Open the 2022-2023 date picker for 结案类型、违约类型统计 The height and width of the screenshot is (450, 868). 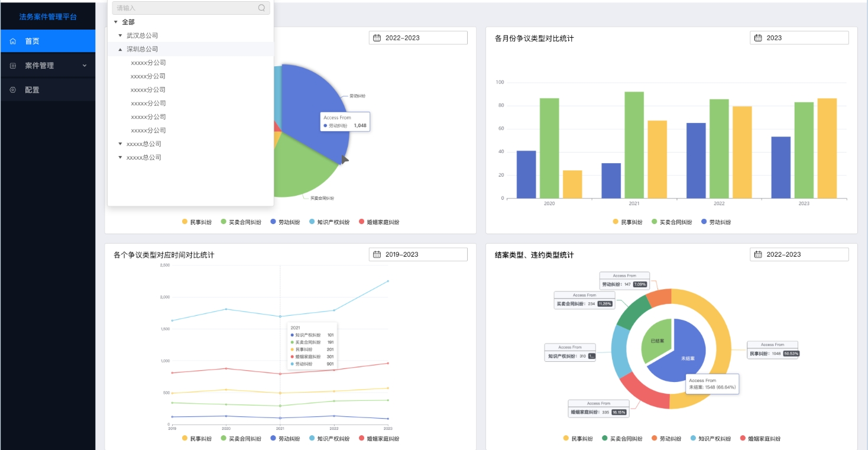pos(799,254)
